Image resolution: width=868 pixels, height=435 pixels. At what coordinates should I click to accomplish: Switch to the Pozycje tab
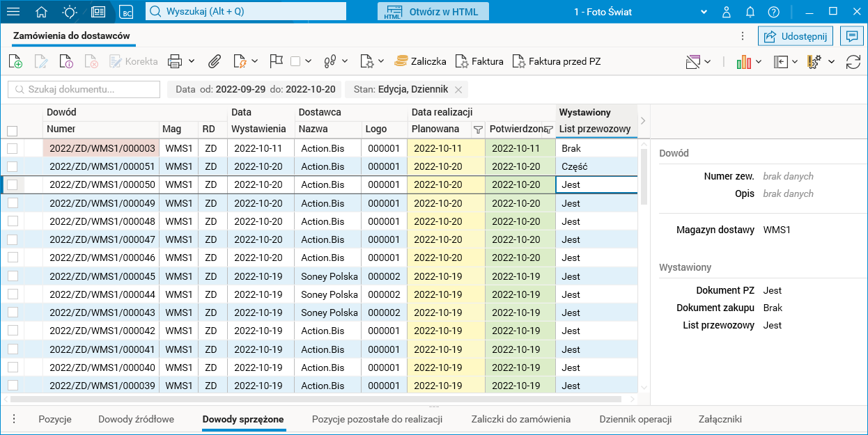(55, 419)
